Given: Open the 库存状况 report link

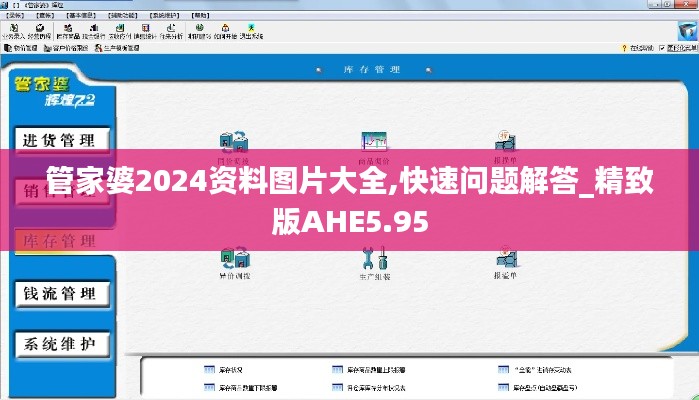Looking at the screenshot, I should [232, 369].
